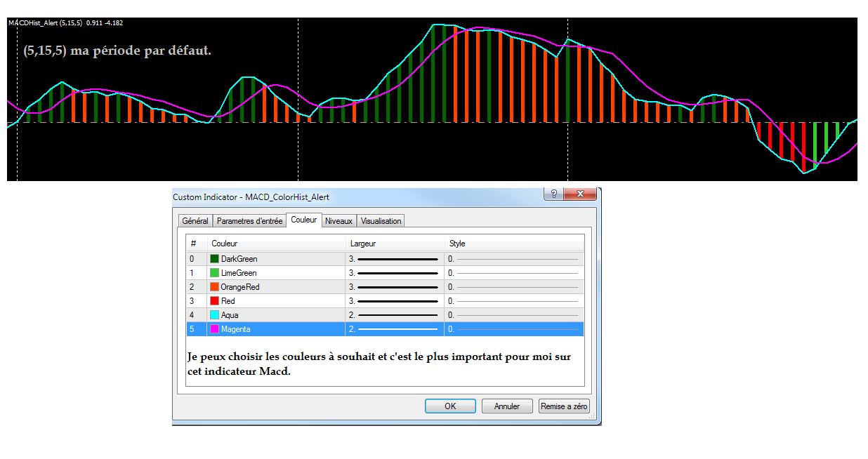The width and height of the screenshot is (868, 459).
Task: Switch to the Général tab
Action: [x=195, y=221]
